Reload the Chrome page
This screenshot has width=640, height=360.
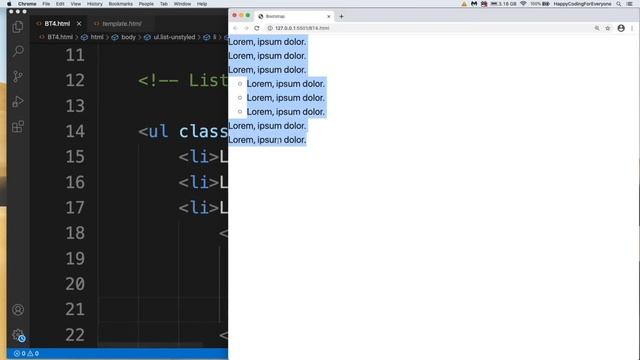(x=257, y=28)
